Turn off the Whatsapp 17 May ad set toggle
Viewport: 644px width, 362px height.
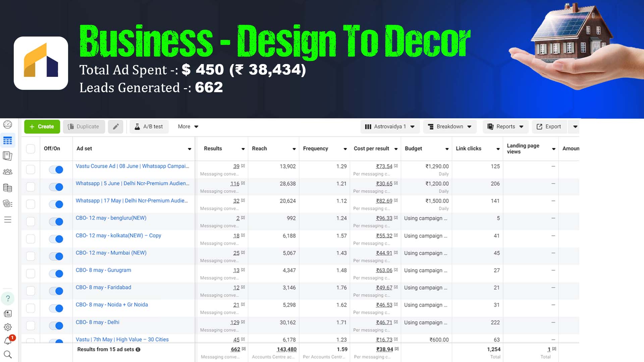click(56, 204)
